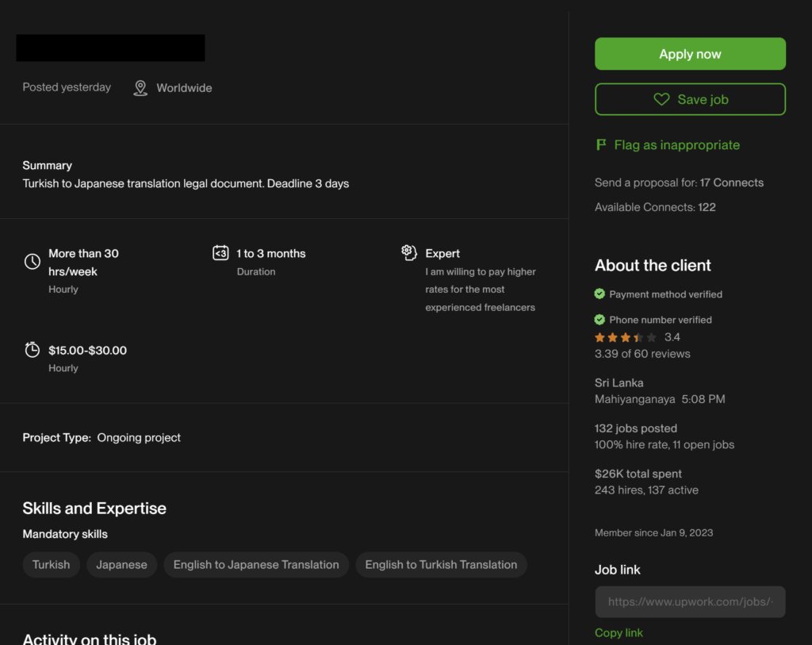Click the 3.39 of 60 reviews text
Viewport: 812px width, 645px height.
pos(642,354)
